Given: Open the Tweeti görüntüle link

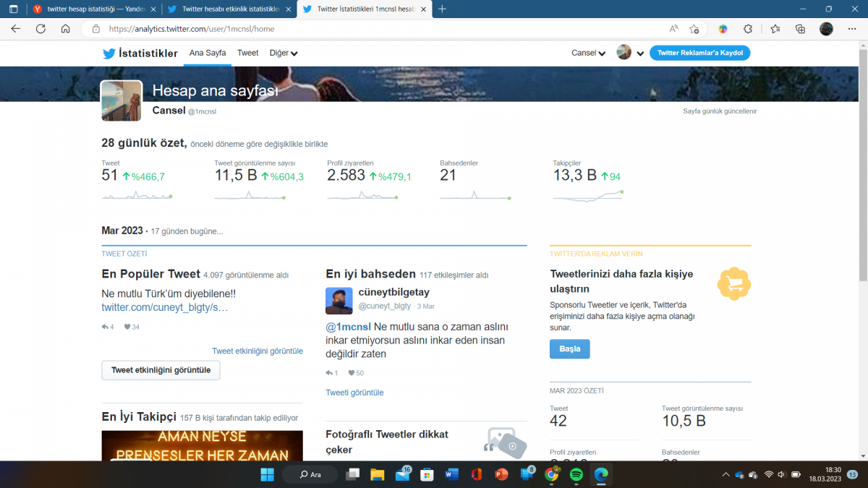Looking at the screenshot, I should tap(354, 393).
